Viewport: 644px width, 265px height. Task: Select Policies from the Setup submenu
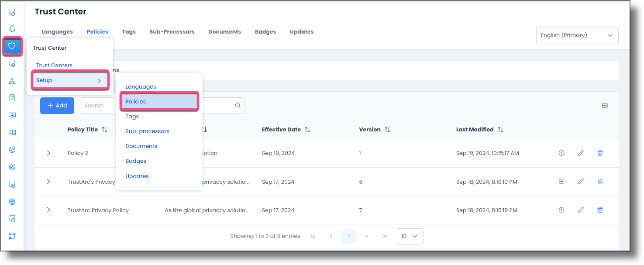tap(136, 101)
